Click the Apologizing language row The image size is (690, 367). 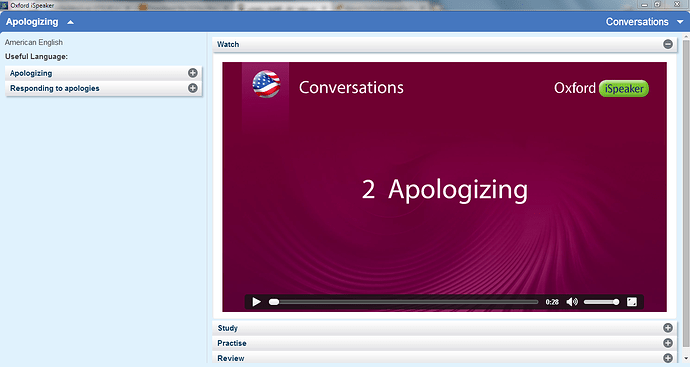click(103, 73)
